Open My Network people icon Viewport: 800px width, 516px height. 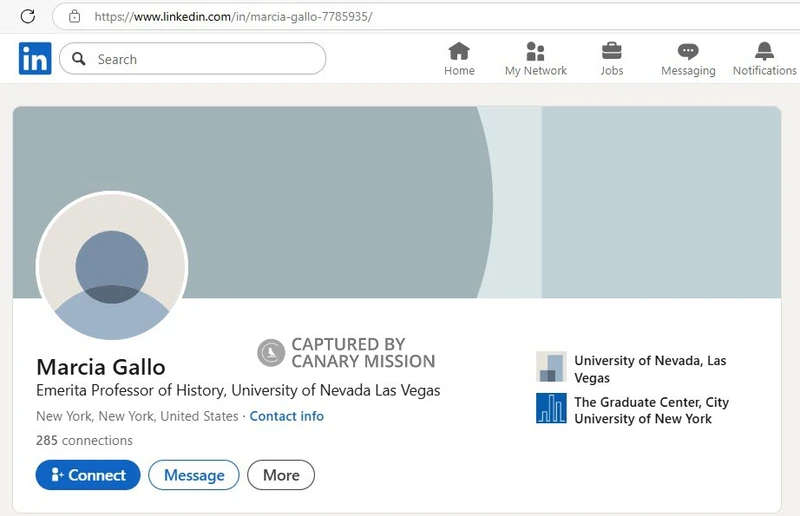point(535,51)
